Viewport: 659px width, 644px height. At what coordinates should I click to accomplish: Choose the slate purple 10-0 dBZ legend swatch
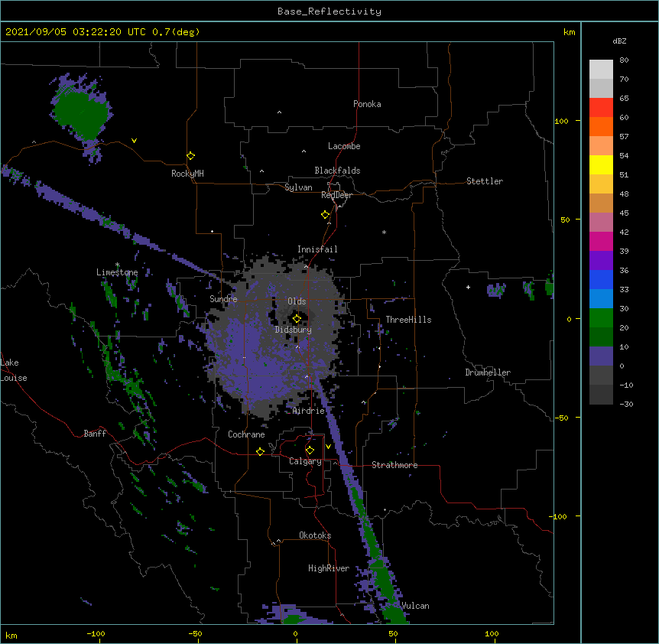point(601,356)
